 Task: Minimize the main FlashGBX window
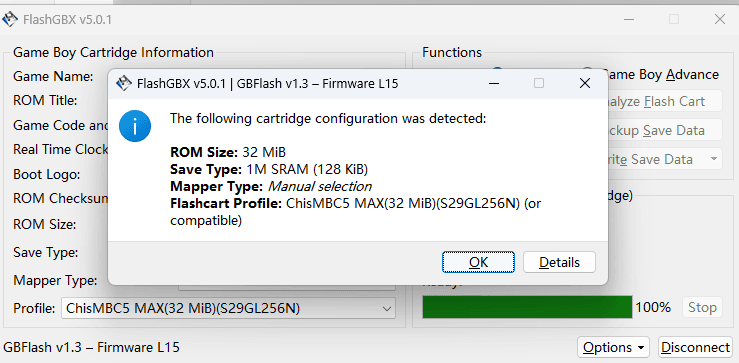pos(629,19)
